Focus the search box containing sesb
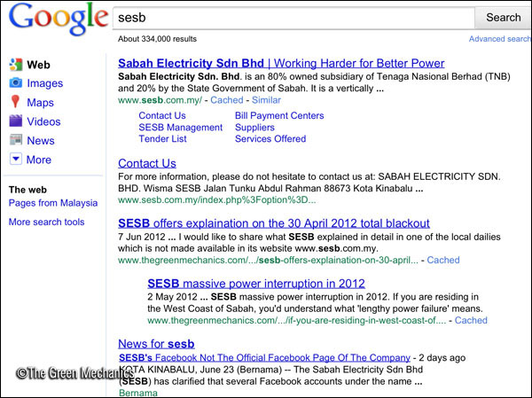The image size is (532, 398). [x=293, y=18]
